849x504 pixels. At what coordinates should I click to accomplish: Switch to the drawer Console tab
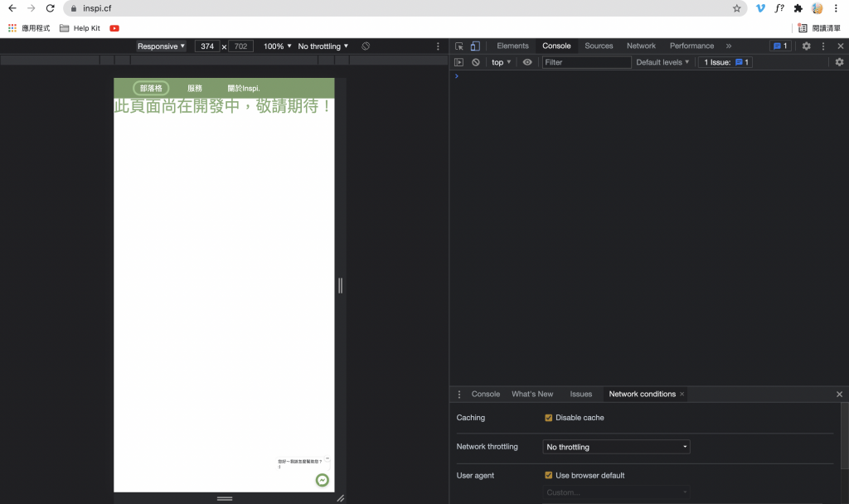coord(485,394)
